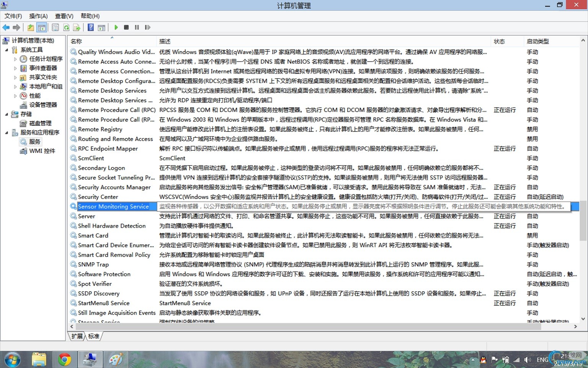Select the Sensor Monitoring Service row
This screenshot has width=588, height=368.
click(113, 207)
